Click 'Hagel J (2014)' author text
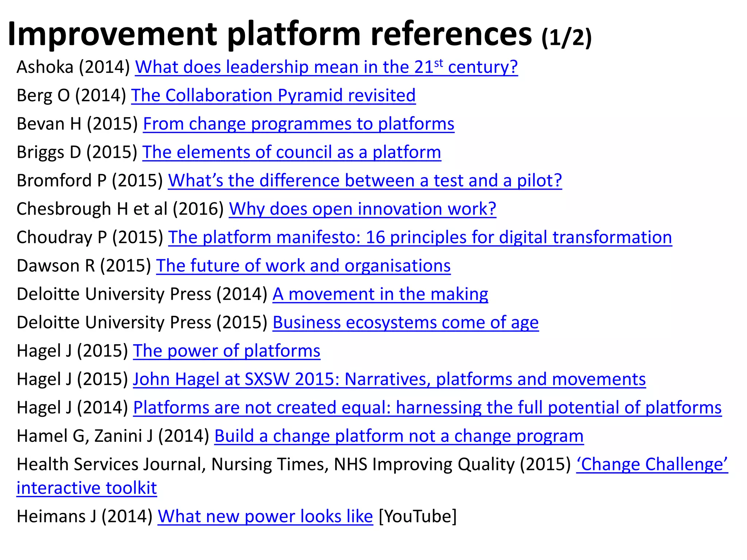Image resolution: width=747 pixels, height=560 pixels. 73,408
